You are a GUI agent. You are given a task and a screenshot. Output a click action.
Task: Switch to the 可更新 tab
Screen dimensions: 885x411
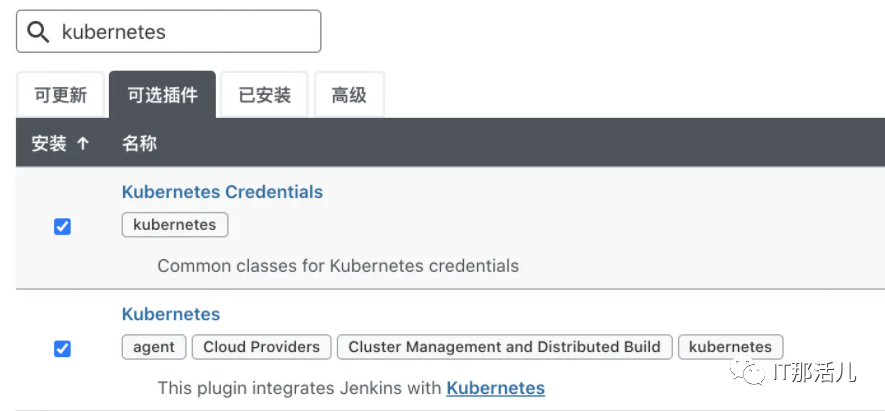coord(60,95)
